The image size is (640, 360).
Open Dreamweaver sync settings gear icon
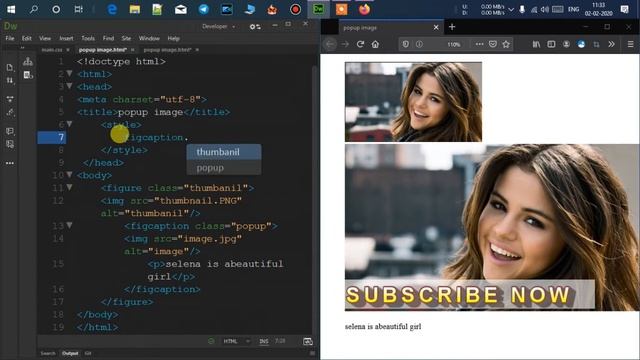pyautogui.click(x=255, y=27)
